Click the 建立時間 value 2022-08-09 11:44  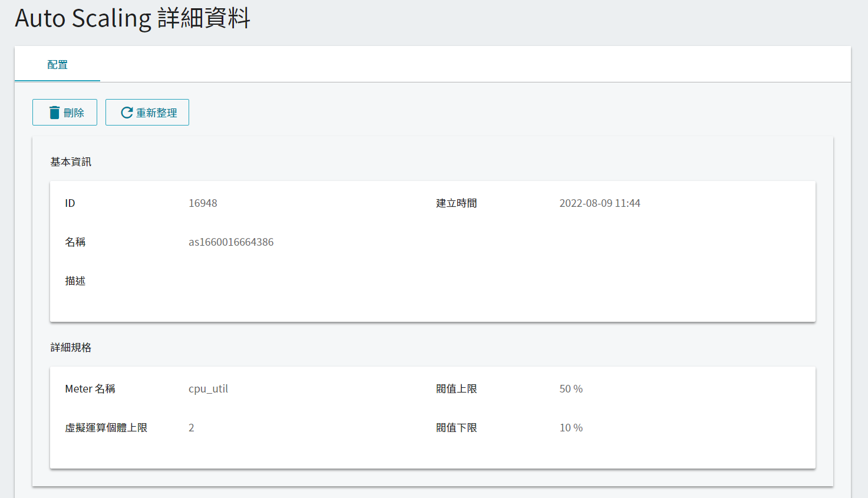tap(600, 203)
